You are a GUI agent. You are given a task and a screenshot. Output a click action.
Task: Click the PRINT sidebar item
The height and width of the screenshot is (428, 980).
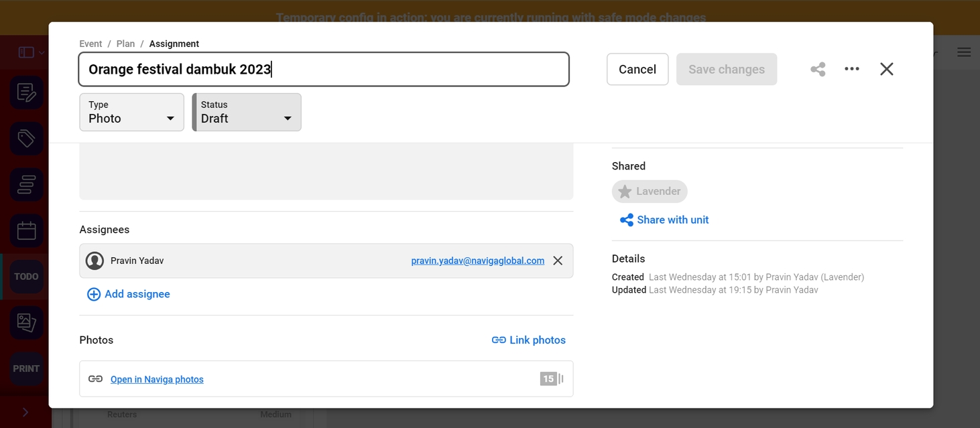pos(26,368)
